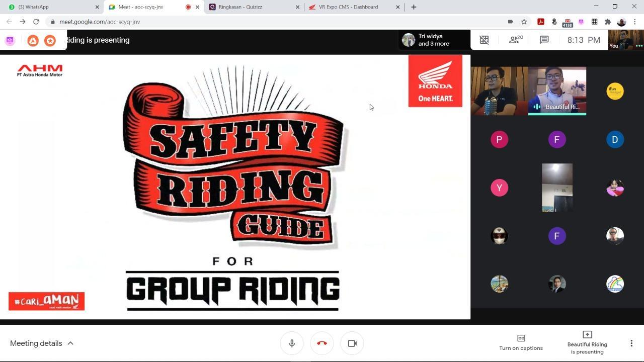Open Beautiful Riding is presenting menu

pyautogui.click(x=587, y=342)
